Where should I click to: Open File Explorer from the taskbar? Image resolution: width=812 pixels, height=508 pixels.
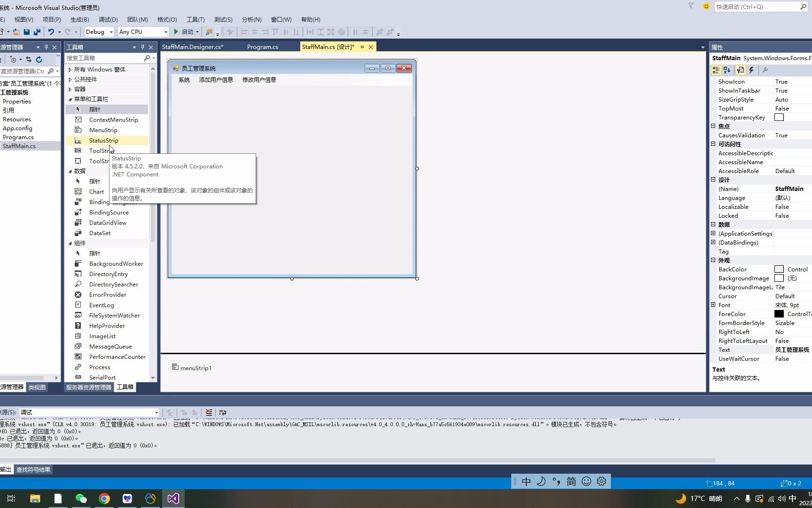point(35,499)
